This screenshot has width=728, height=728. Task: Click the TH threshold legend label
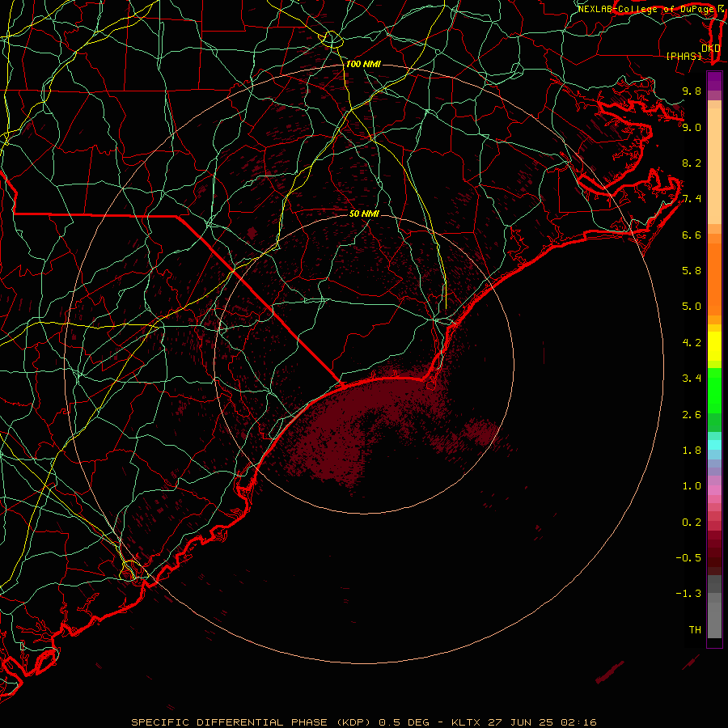695,630
